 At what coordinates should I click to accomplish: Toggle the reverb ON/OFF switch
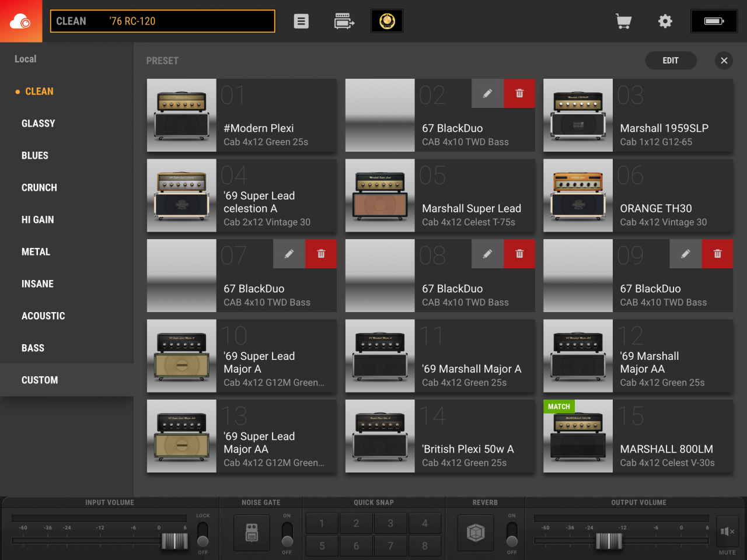pyautogui.click(x=512, y=533)
